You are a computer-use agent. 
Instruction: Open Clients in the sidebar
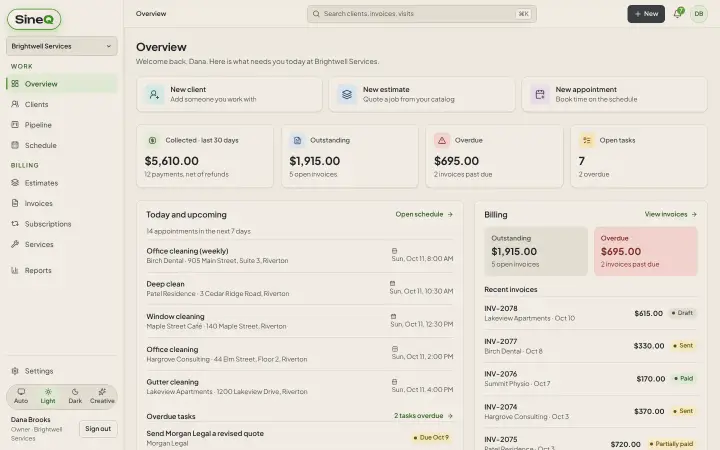coord(62,104)
